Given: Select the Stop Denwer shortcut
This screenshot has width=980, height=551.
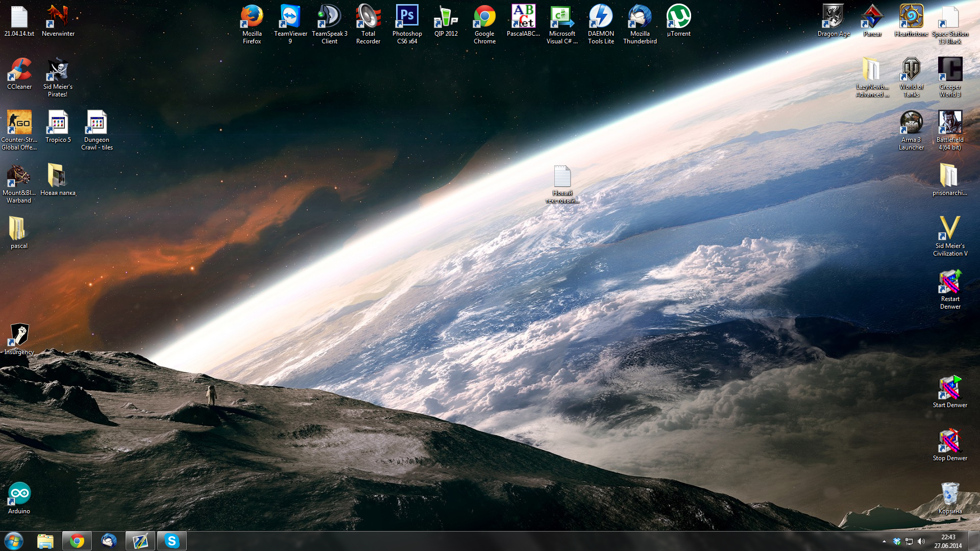Looking at the screenshot, I should tap(950, 445).
